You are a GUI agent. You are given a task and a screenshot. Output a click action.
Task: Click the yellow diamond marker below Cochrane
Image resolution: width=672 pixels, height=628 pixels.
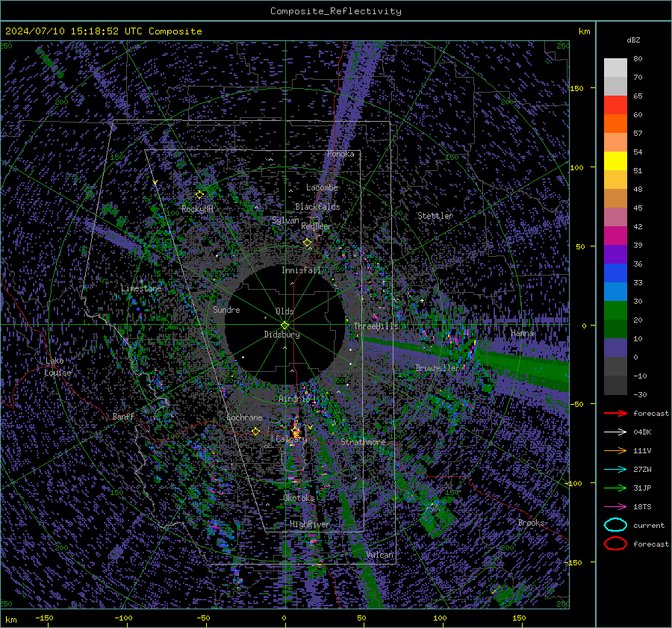(255, 431)
